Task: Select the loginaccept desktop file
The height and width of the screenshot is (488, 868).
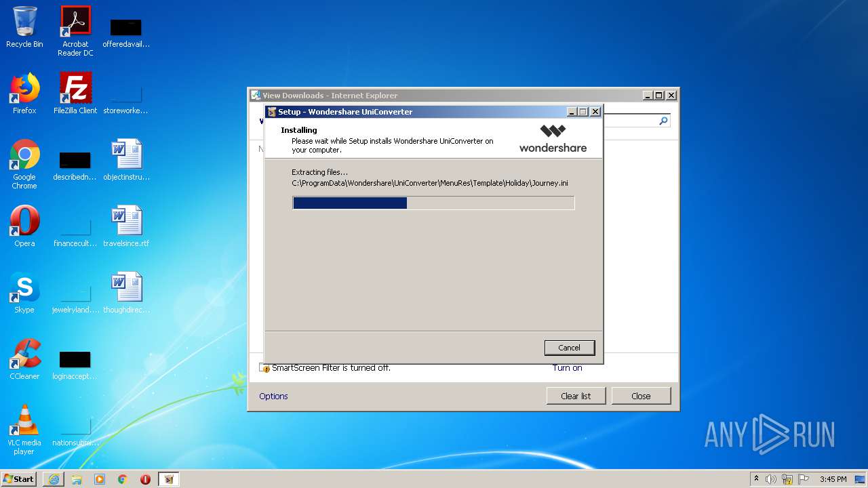Action: tap(75, 365)
